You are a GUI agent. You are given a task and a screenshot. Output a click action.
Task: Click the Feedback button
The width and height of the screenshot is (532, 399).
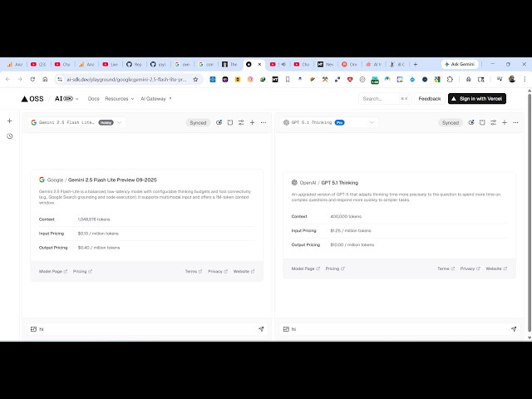click(x=430, y=99)
